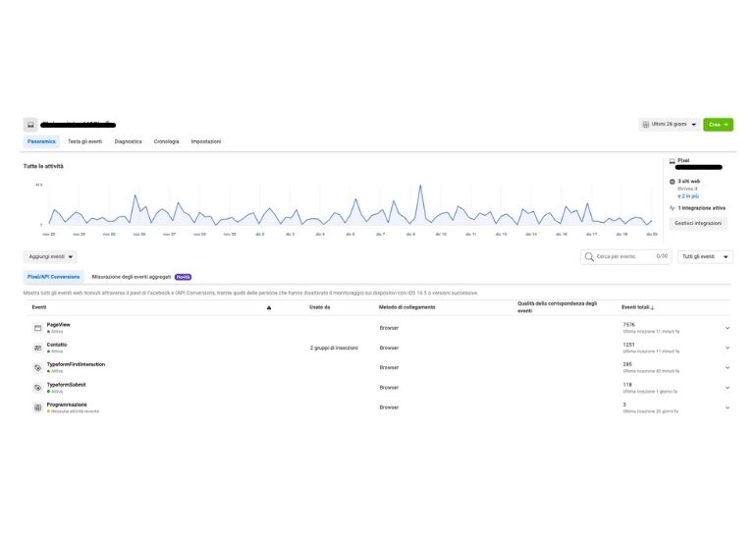
Task: Click the Programmazione event name
Action: click(67, 405)
